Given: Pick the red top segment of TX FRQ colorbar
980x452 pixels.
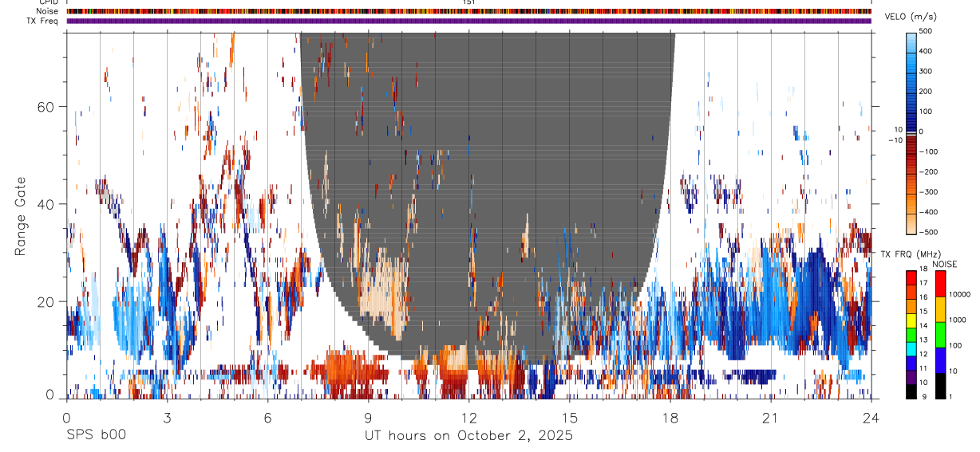Looking at the screenshot, I should (911, 277).
